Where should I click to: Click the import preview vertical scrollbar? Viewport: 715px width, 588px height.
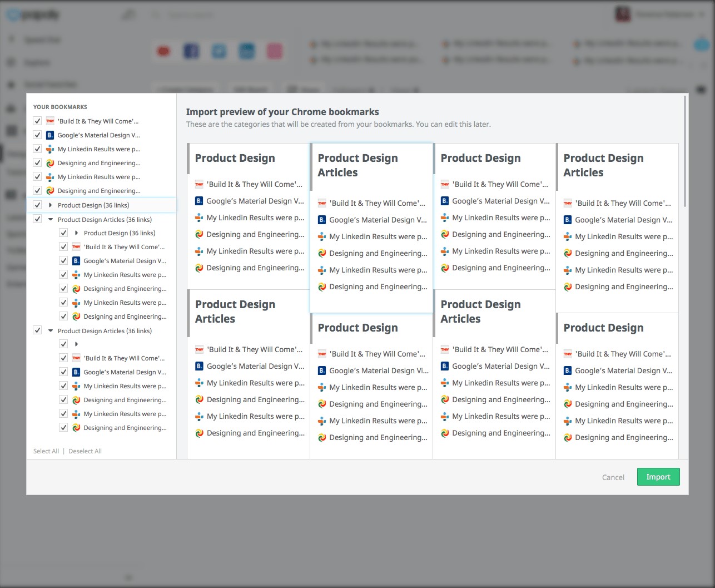tap(685, 150)
